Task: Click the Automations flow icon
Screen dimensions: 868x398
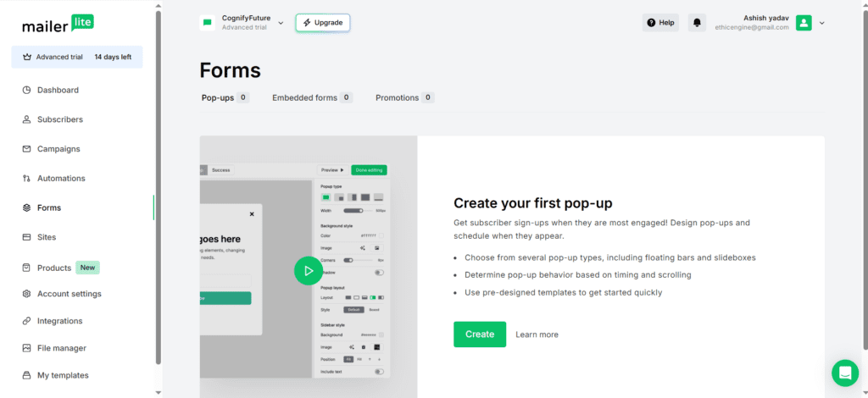Action: tap(26, 179)
